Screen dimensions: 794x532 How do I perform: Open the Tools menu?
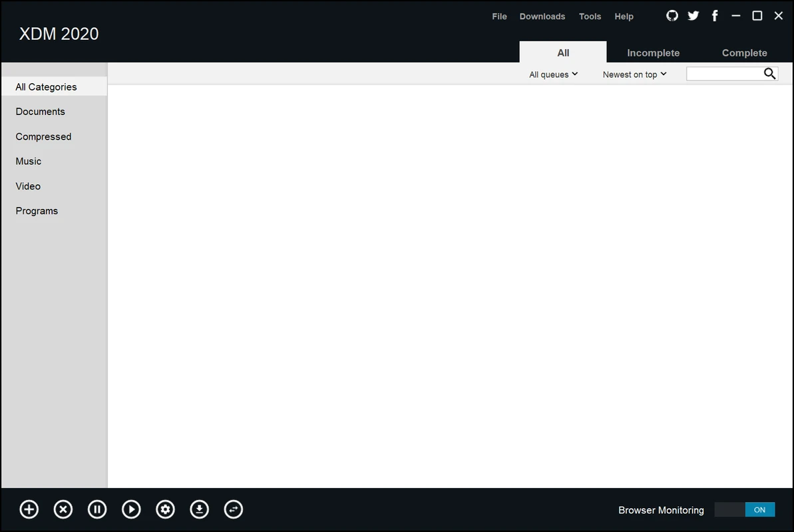[590, 16]
